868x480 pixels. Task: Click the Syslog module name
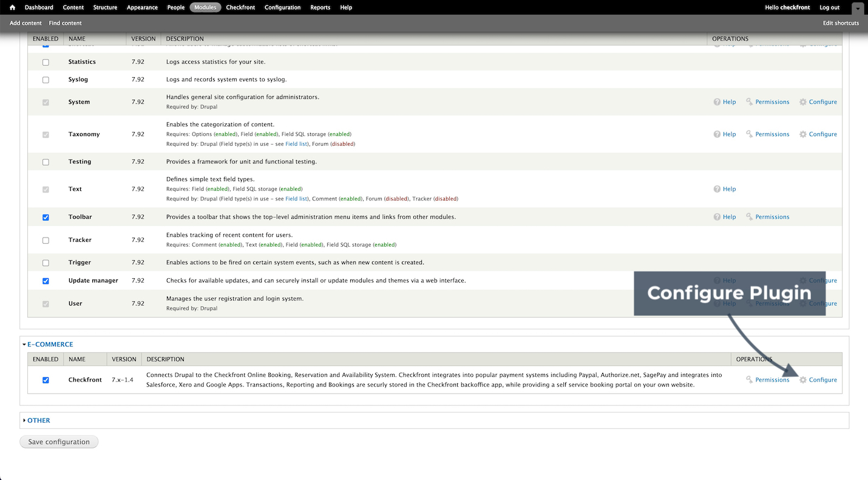click(x=78, y=80)
